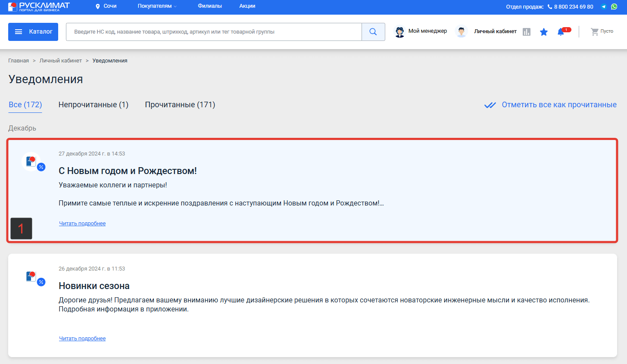Click the Rusklimat logo
The height and width of the screenshot is (364, 627).
[39, 6]
